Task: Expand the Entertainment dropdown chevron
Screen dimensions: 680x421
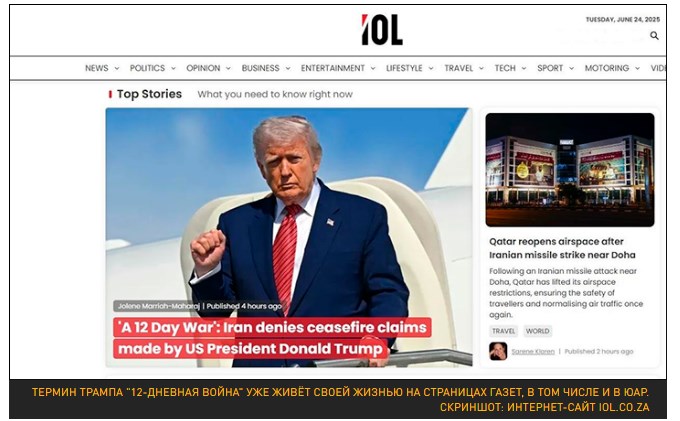Action: tap(373, 69)
